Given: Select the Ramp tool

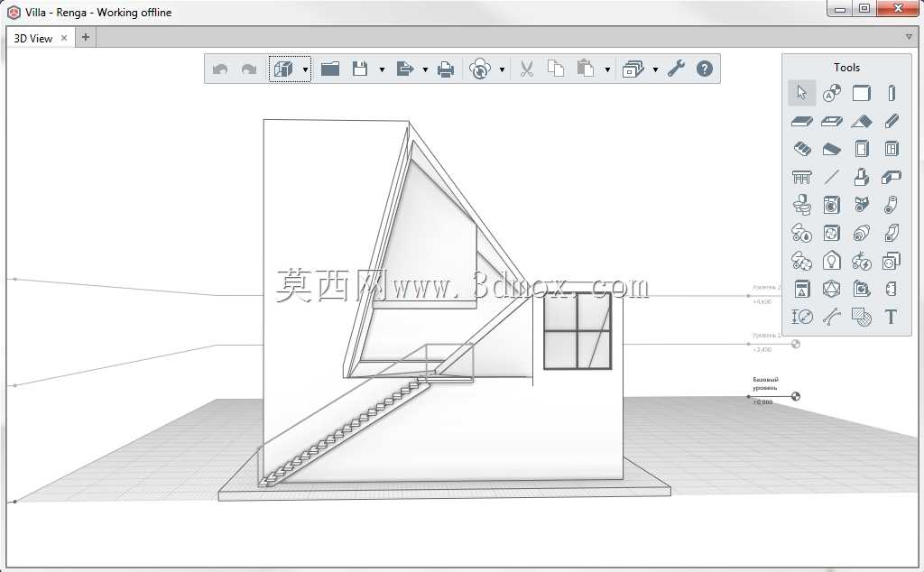Looking at the screenshot, I should coord(831,149).
